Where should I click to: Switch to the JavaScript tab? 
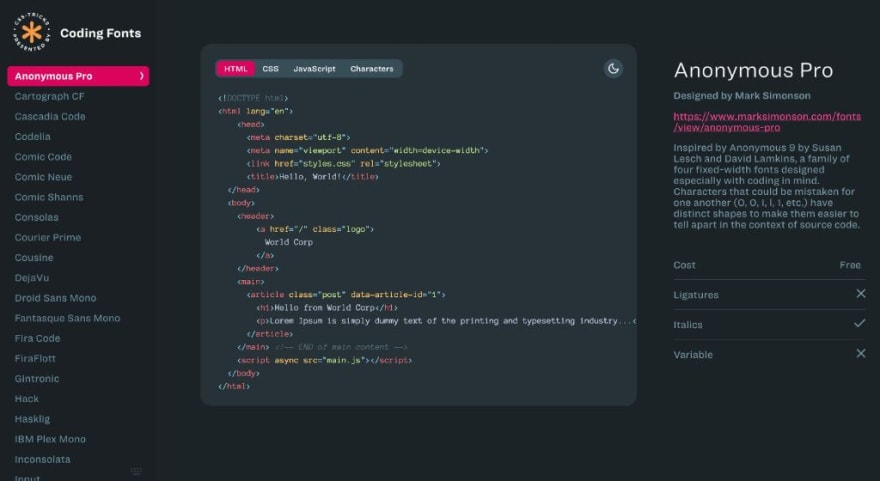(314, 68)
